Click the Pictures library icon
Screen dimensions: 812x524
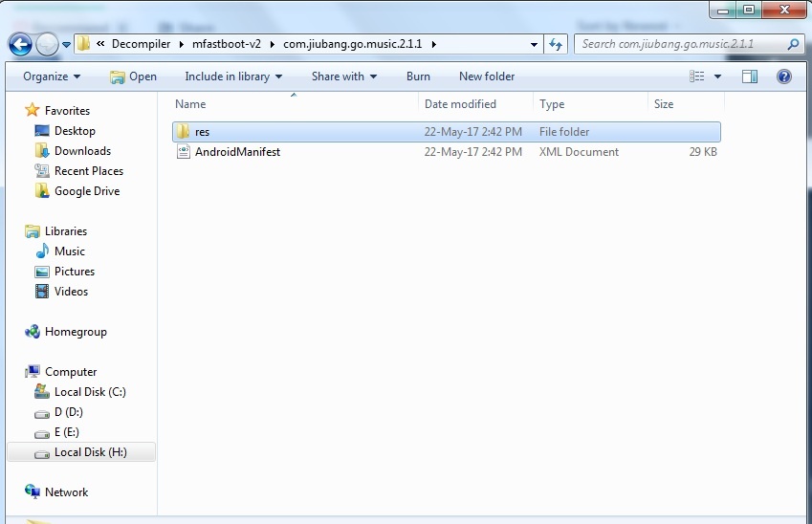tap(42, 272)
